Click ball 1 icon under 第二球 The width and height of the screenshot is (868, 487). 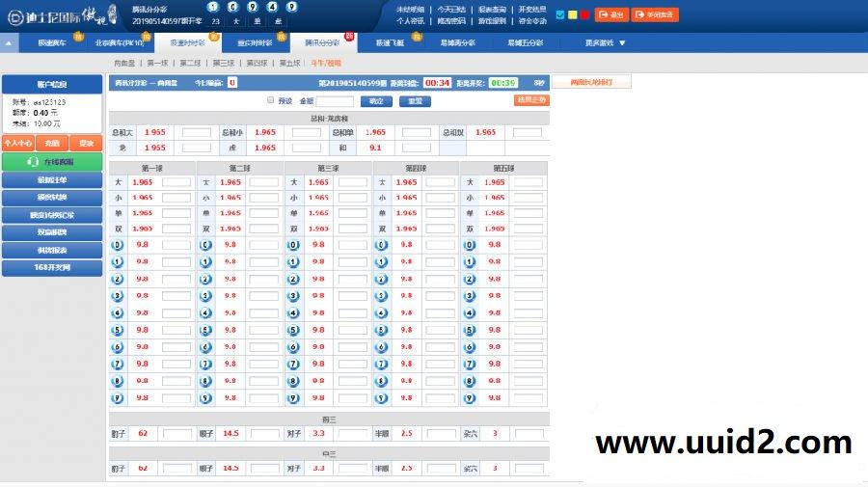(205, 261)
